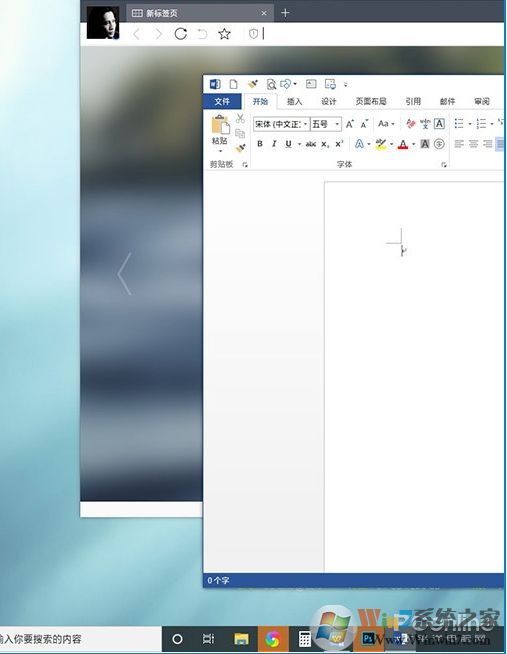Expand the arrow under the 粘贴 button

point(221,151)
